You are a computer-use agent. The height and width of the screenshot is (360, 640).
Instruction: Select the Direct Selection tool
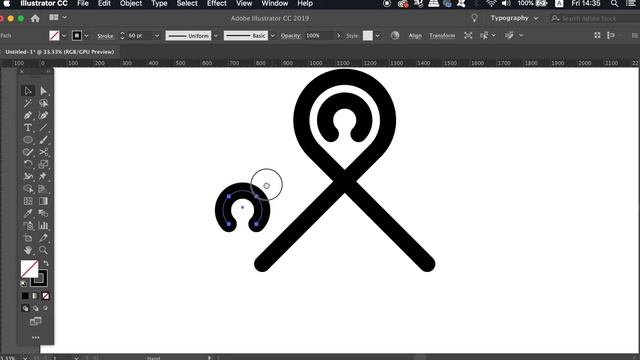(x=43, y=91)
